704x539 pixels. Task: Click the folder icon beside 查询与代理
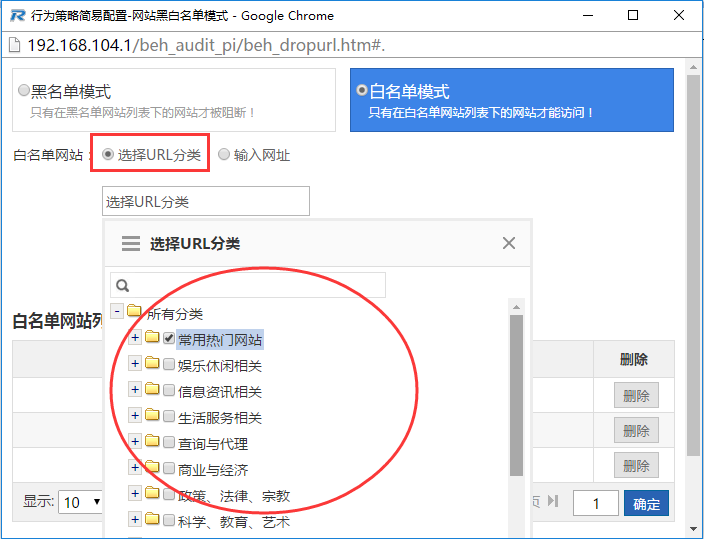(x=152, y=443)
